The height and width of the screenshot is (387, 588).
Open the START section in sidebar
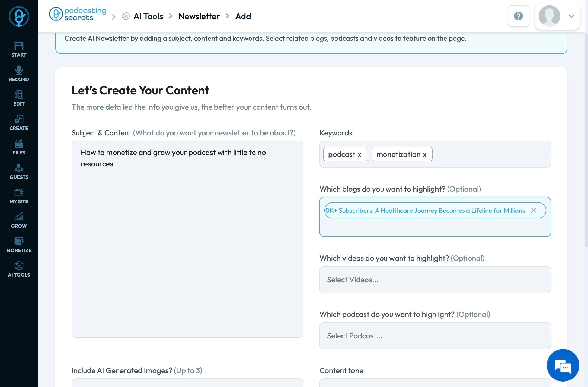(19, 49)
